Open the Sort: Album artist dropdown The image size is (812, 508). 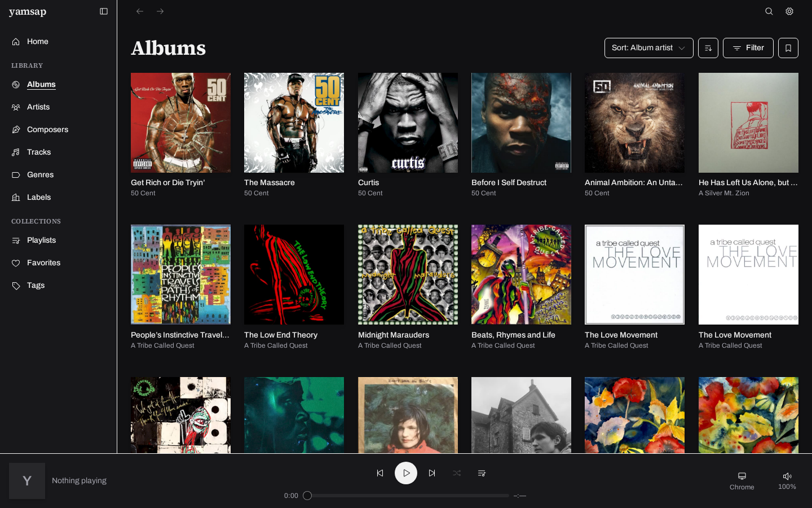click(649, 48)
